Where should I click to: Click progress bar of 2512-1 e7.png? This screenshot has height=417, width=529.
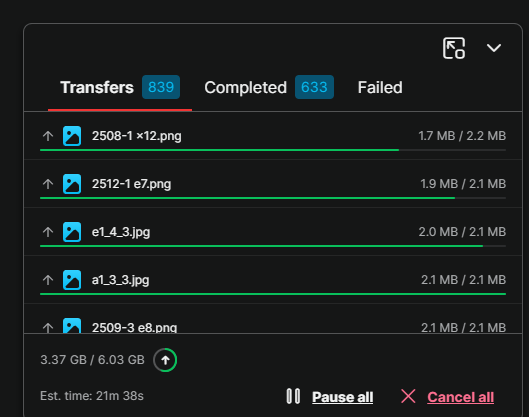(x=273, y=198)
